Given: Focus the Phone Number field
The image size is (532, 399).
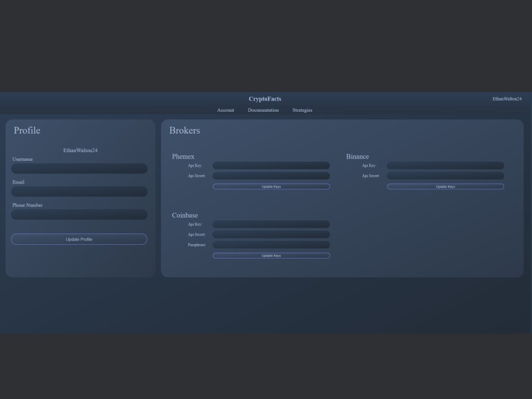Looking at the screenshot, I should click(x=79, y=214).
